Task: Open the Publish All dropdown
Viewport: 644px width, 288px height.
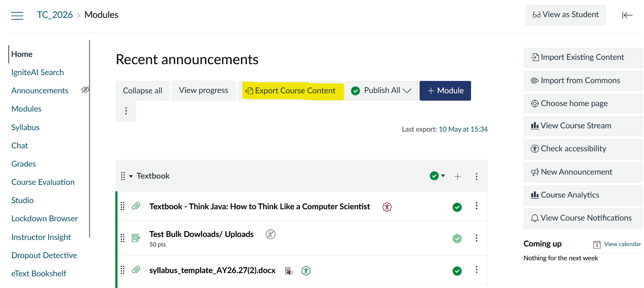Action: coord(381,90)
